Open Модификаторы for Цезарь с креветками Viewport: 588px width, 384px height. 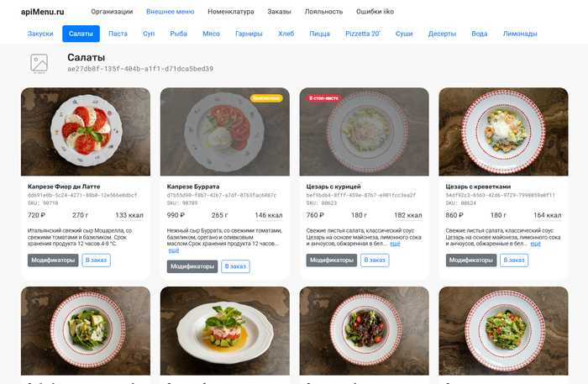[x=471, y=260]
